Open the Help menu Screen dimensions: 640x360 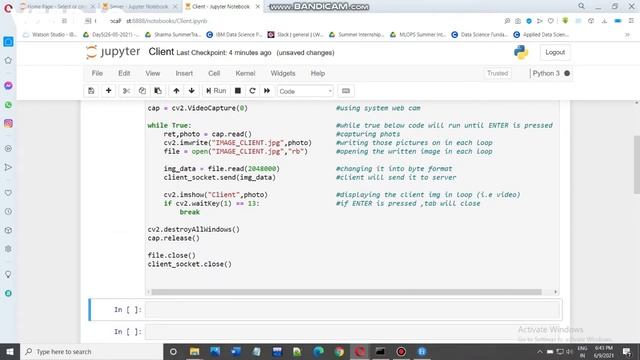[318, 73]
